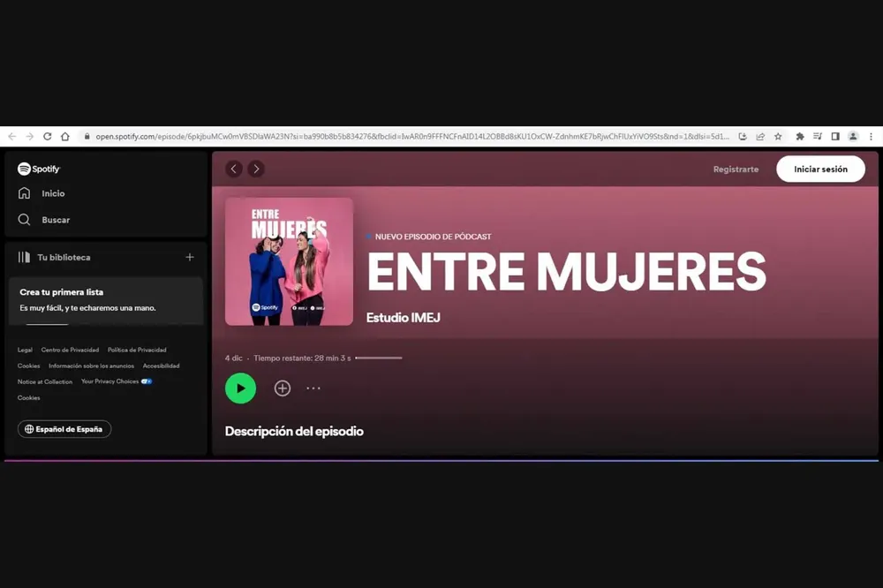Image resolution: width=883 pixels, height=588 pixels.
Task: Collapse Tu biblioteca library panel
Action: point(55,258)
